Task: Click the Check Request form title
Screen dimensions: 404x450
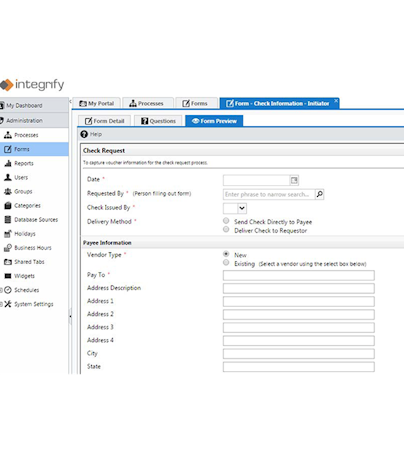Action: click(104, 151)
